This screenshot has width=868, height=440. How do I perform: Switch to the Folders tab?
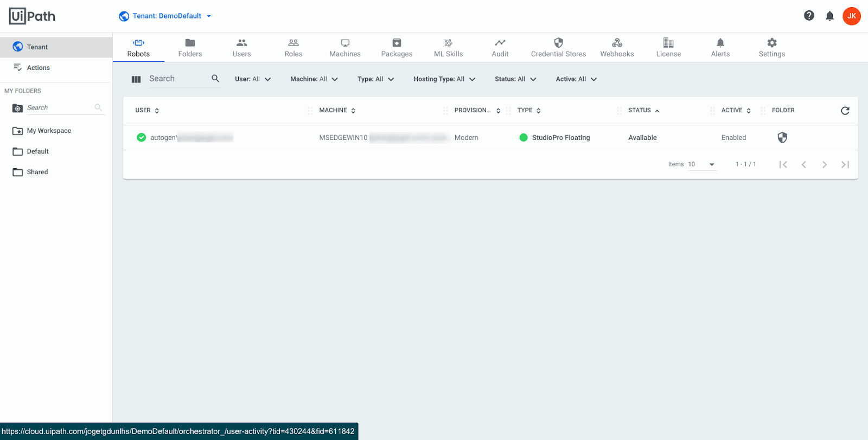(x=190, y=48)
